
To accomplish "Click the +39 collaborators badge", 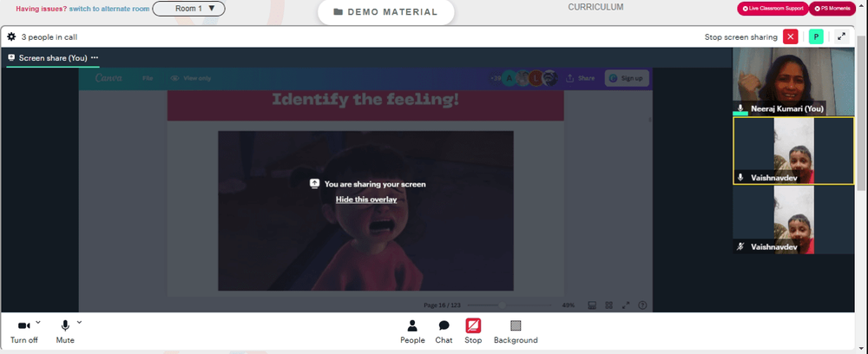I will (x=495, y=78).
